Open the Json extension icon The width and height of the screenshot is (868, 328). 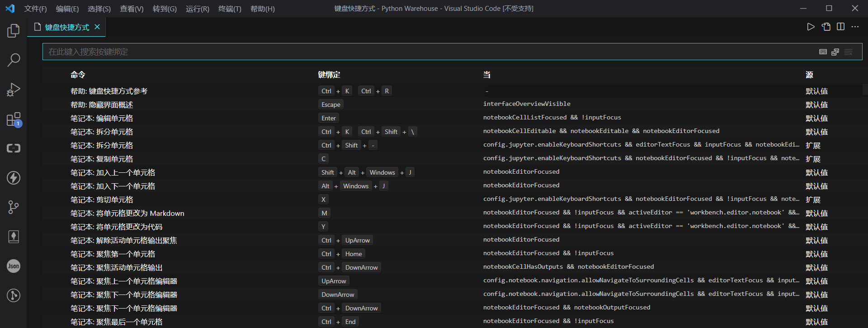pyautogui.click(x=14, y=266)
